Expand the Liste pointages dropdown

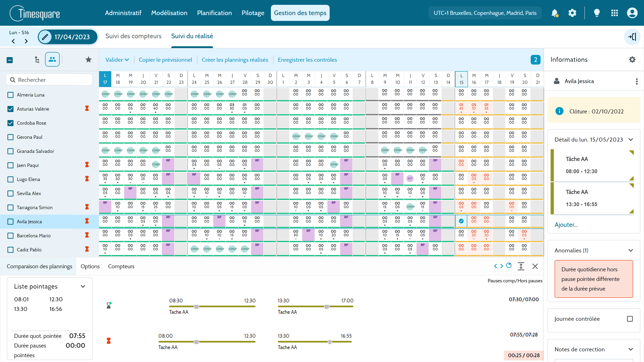pyautogui.click(x=83, y=286)
